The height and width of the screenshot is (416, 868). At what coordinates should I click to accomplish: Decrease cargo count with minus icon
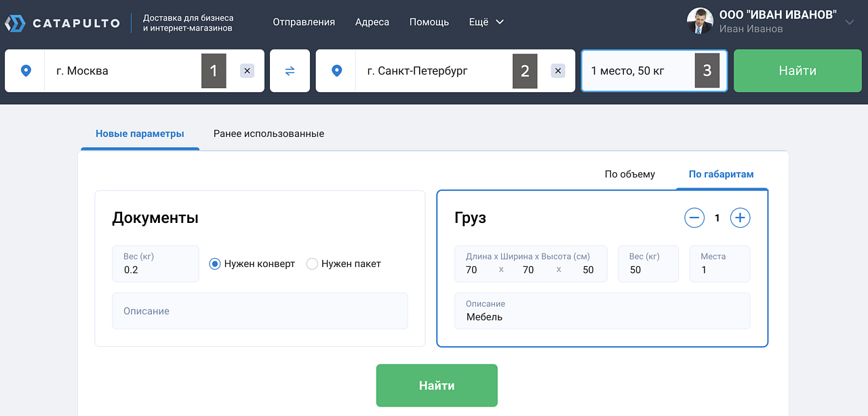694,218
